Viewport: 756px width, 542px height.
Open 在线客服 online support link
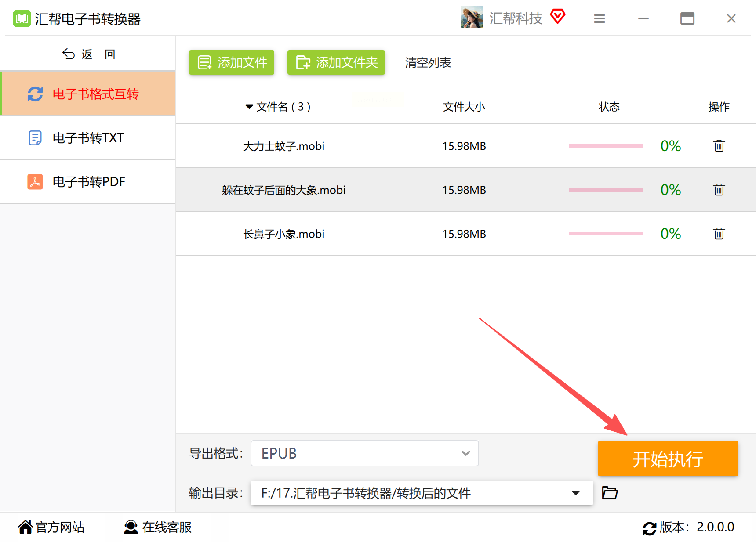[158, 527]
